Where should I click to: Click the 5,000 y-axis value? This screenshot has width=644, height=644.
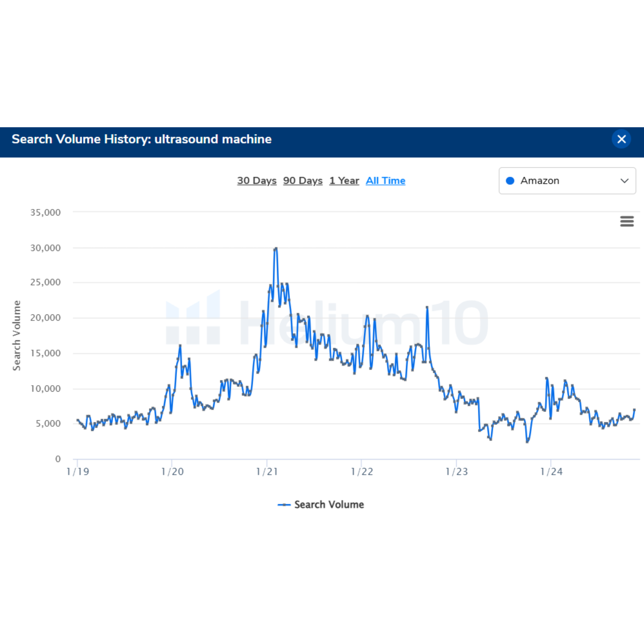click(x=48, y=423)
